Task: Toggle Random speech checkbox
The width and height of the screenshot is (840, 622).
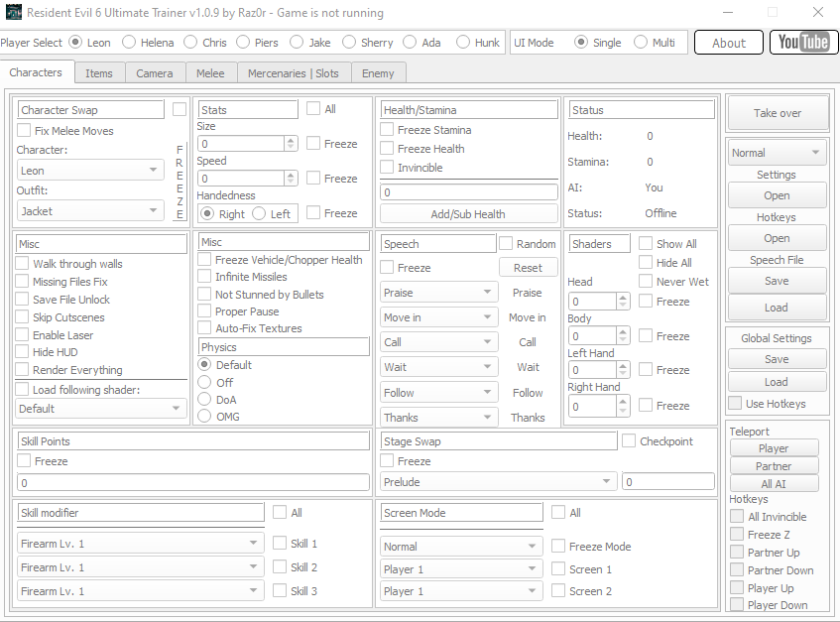Action: [528, 244]
